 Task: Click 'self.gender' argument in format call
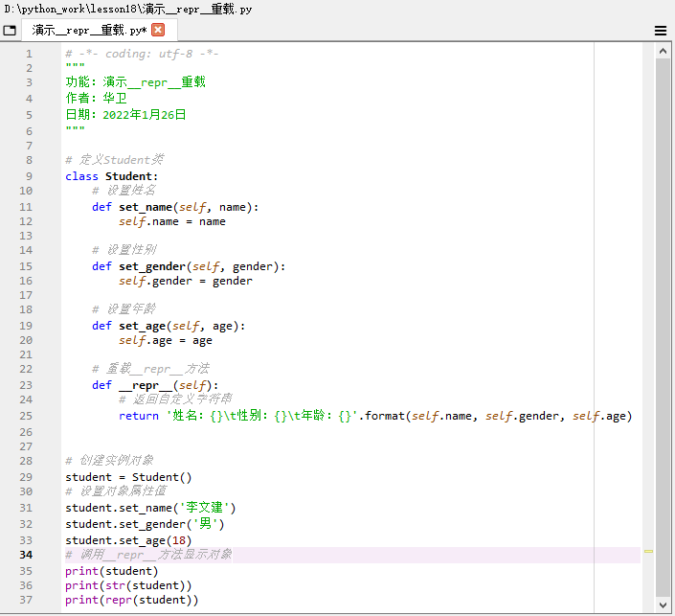click(522, 416)
